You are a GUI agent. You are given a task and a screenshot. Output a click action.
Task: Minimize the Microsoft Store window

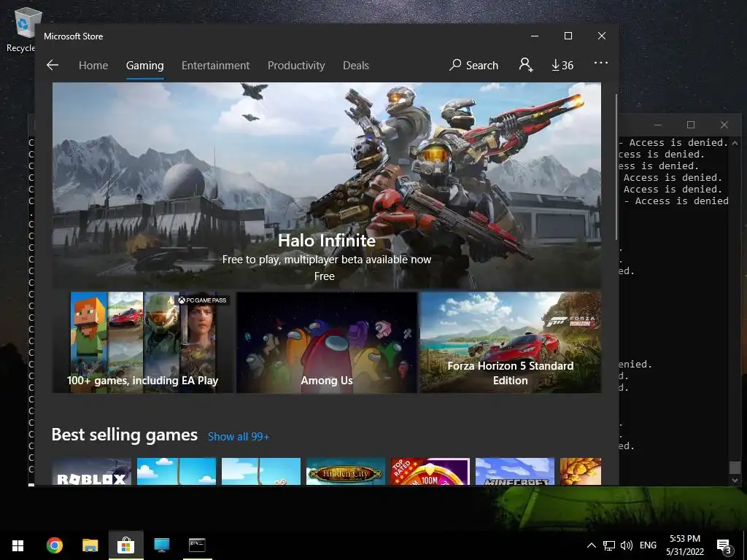pyautogui.click(x=535, y=36)
